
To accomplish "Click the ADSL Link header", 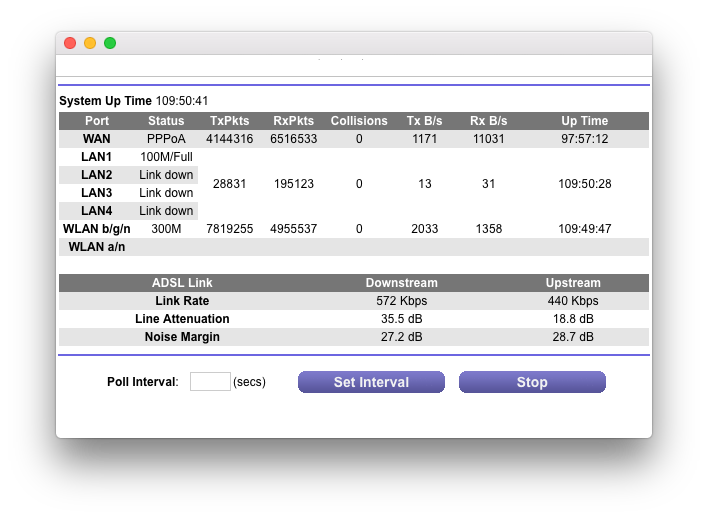I will coord(182,283).
